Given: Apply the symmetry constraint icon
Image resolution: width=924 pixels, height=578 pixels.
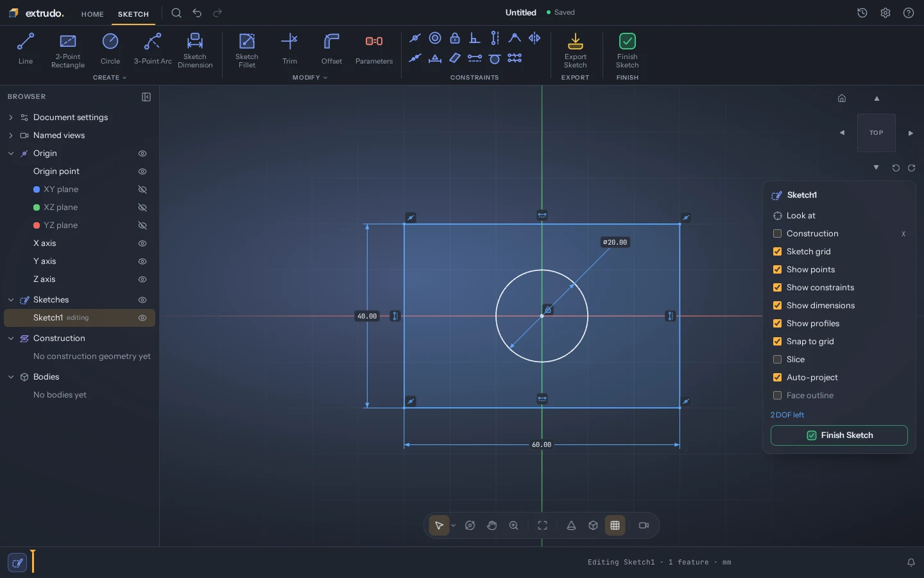Looking at the screenshot, I should 535,38.
